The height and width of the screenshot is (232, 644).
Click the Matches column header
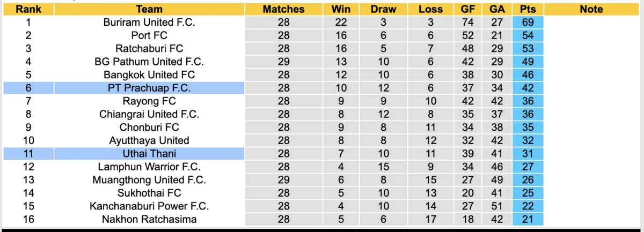pos(283,9)
